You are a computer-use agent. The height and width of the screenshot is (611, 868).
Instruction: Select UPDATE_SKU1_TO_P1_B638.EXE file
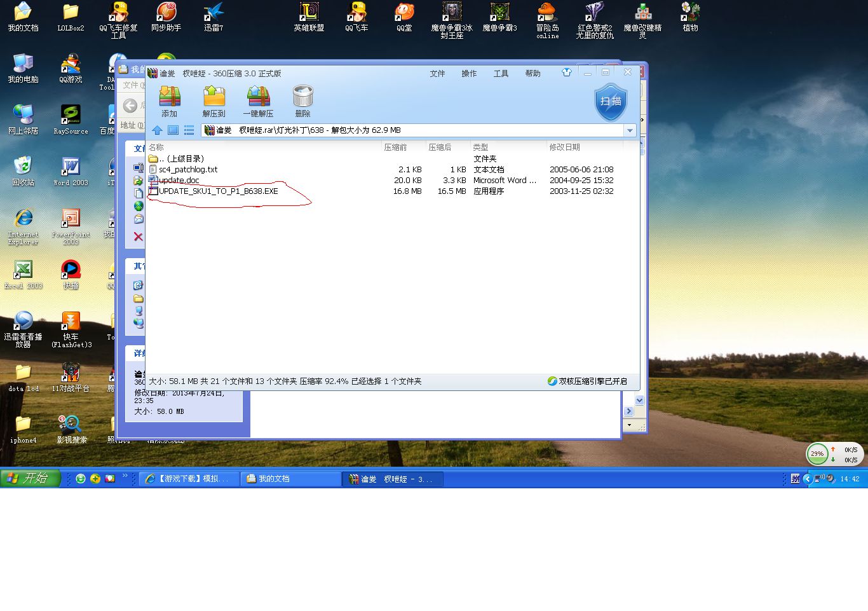[218, 191]
